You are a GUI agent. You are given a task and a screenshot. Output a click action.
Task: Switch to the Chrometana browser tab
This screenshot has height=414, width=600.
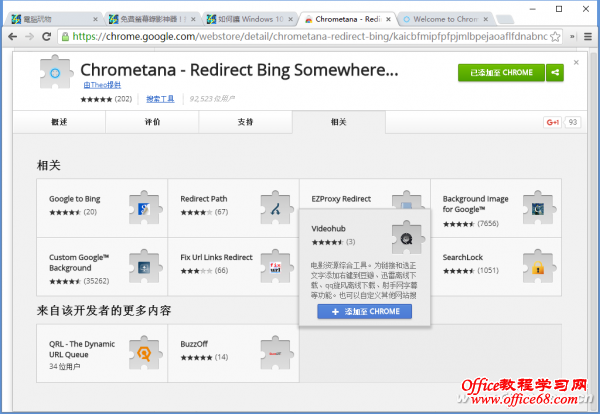pyautogui.click(x=346, y=19)
